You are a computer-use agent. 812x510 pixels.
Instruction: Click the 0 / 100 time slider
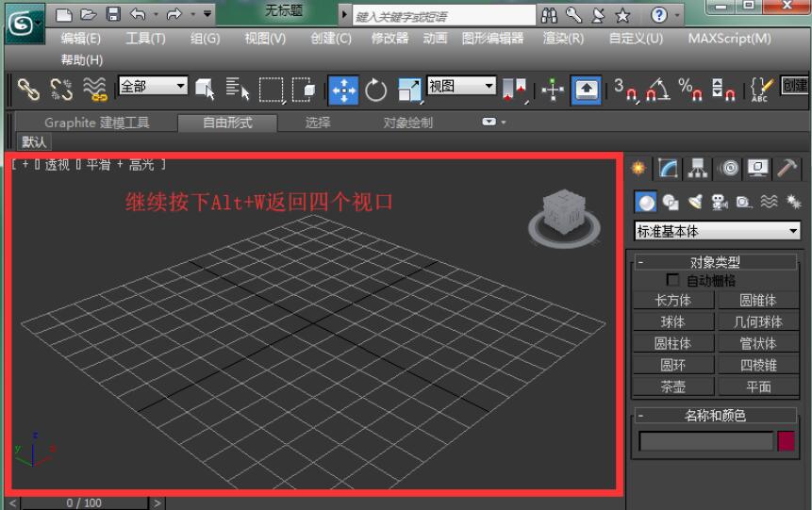pos(85,502)
